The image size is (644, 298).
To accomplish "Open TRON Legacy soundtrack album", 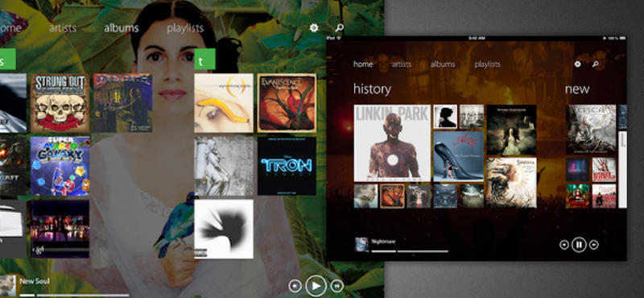I will (x=287, y=166).
